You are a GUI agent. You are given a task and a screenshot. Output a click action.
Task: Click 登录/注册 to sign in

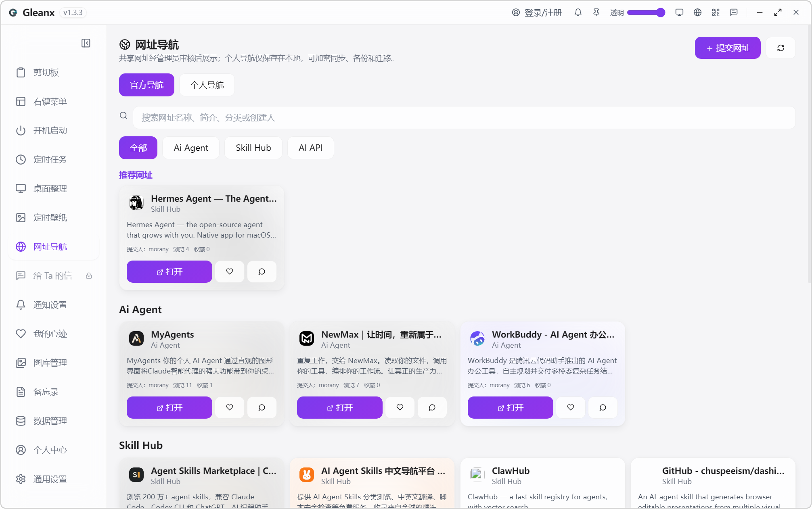pos(537,13)
